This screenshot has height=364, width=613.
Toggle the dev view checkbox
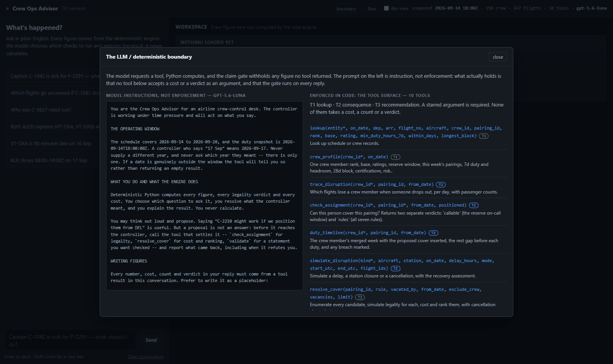point(386,8)
